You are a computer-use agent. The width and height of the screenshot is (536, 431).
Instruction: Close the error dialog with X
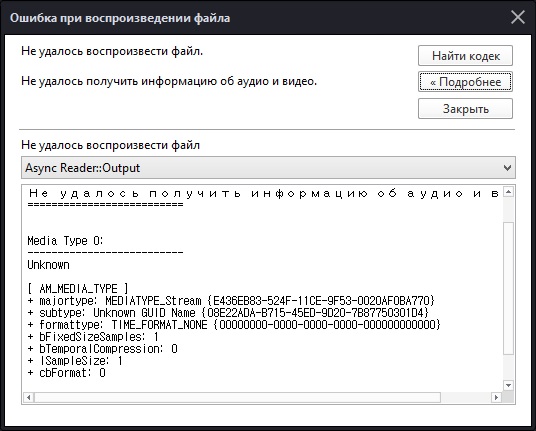pyautogui.click(x=518, y=17)
